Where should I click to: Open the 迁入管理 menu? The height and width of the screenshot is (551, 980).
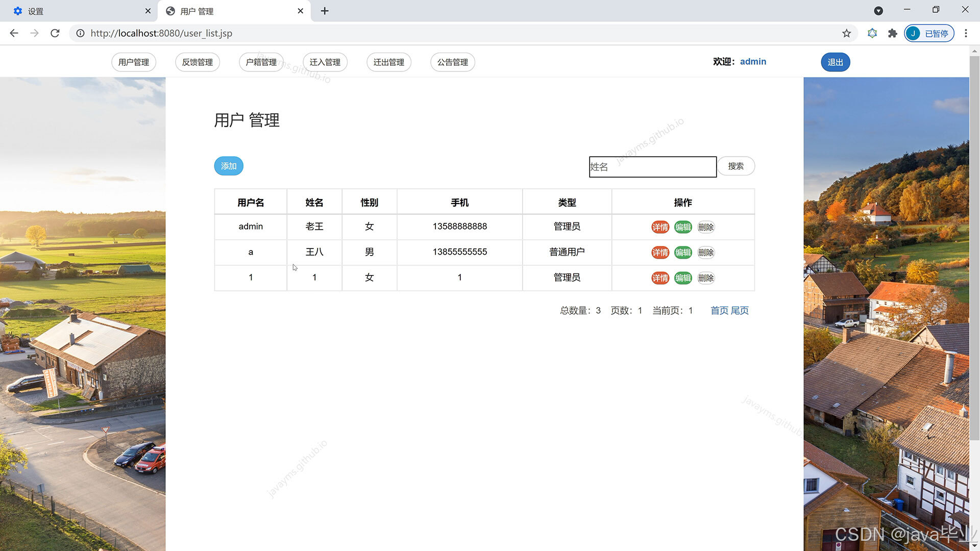(325, 62)
